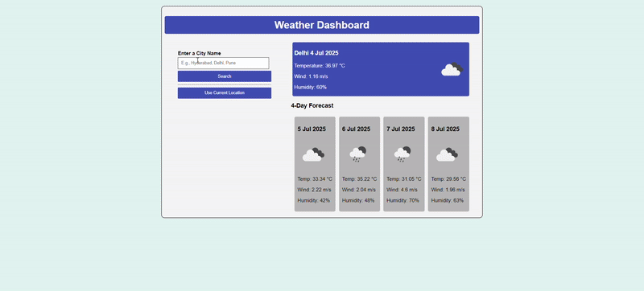Click the Search button
Image resolution: width=644 pixels, height=291 pixels.
[225, 76]
